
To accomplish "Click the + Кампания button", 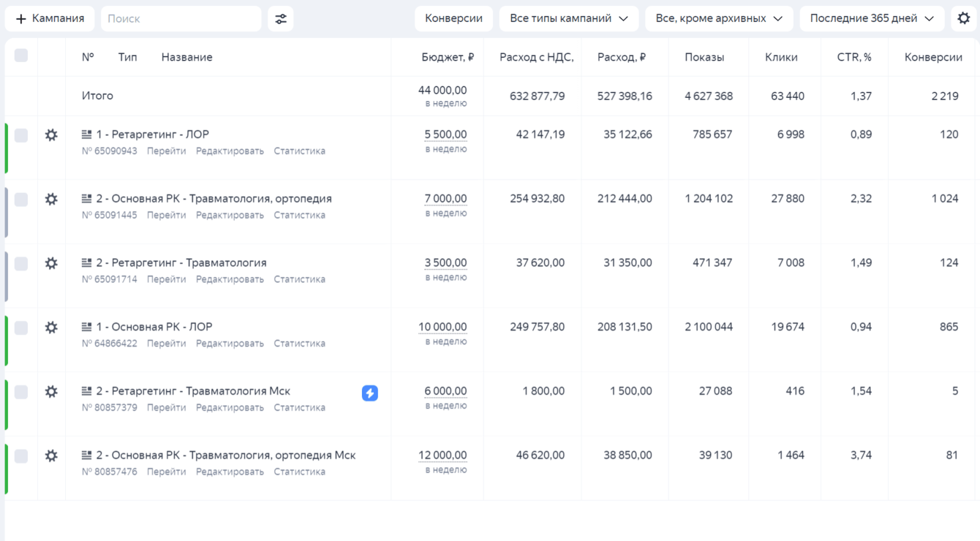I will 50,19.
